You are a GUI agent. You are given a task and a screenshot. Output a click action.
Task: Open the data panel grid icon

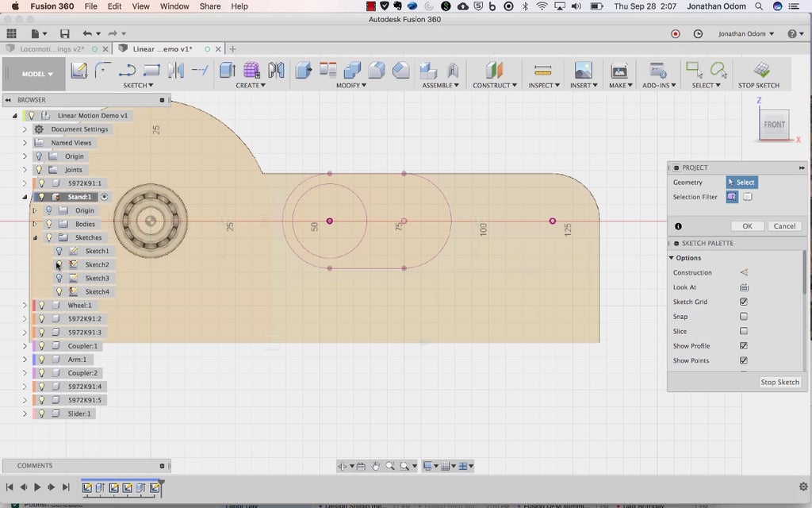[11, 34]
